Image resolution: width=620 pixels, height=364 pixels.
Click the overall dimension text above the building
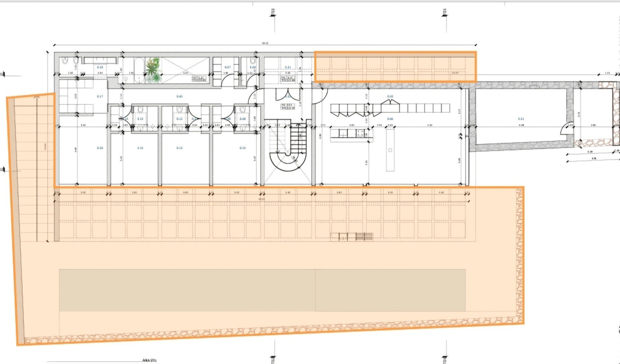[265, 43]
